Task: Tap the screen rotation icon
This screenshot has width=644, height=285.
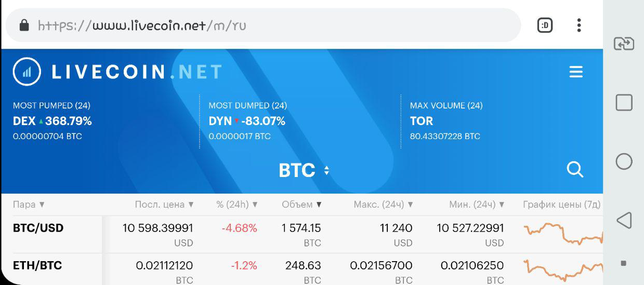Action: (624, 44)
